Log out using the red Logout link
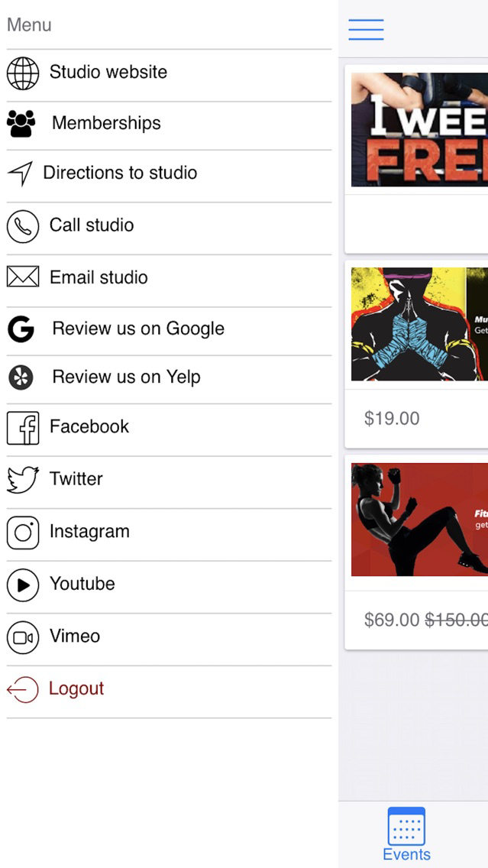488x868 pixels. pos(76,688)
